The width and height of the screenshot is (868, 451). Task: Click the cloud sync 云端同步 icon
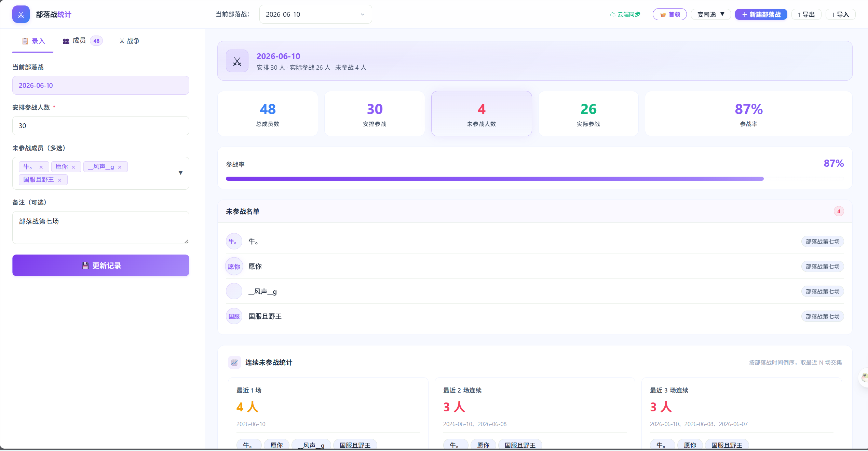[613, 14]
